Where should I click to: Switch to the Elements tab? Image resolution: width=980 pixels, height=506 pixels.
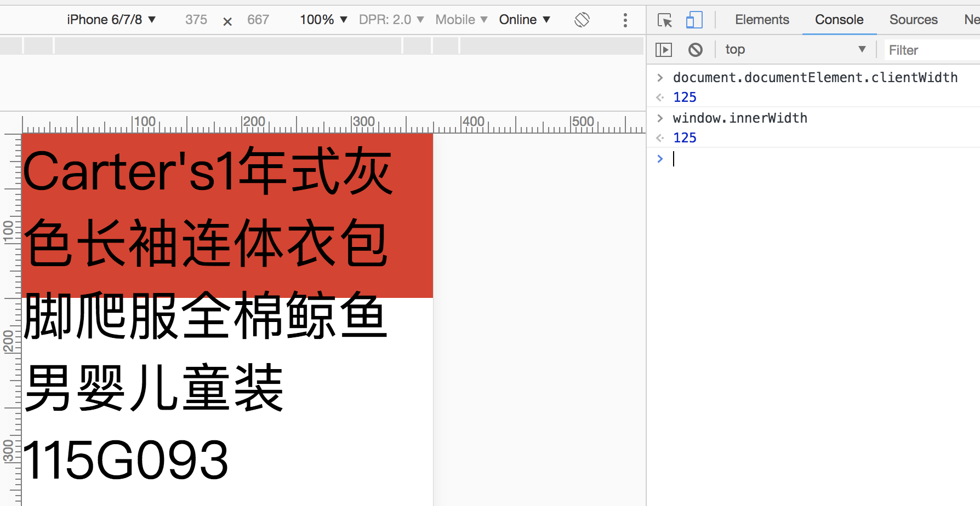(x=762, y=20)
